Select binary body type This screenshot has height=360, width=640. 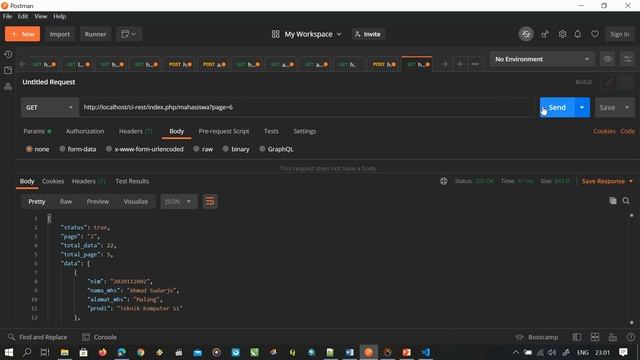(236, 149)
